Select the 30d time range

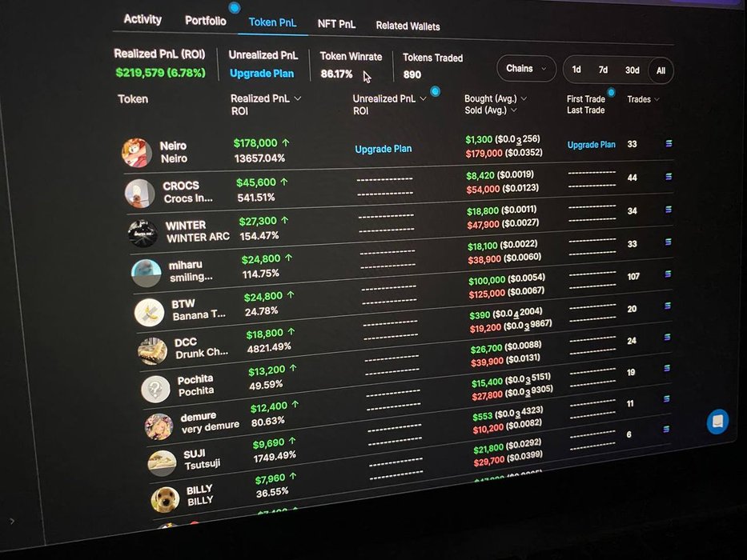tap(632, 70)
